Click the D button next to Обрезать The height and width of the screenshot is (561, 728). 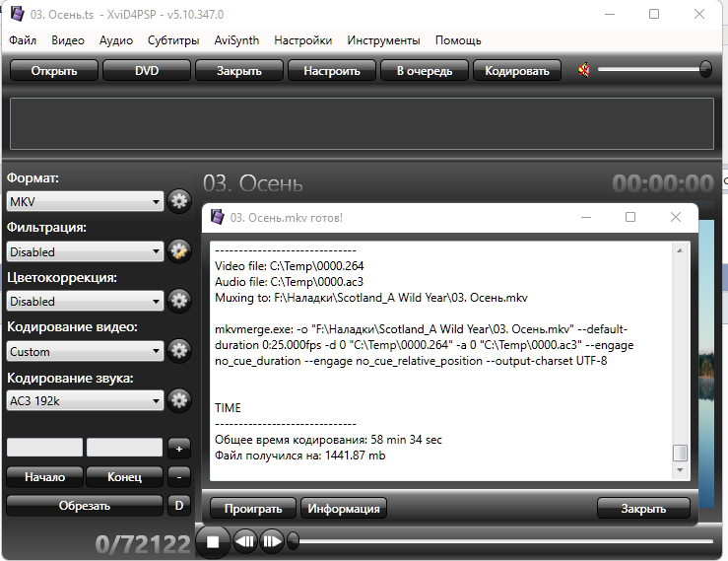click(x=179, y=505)
